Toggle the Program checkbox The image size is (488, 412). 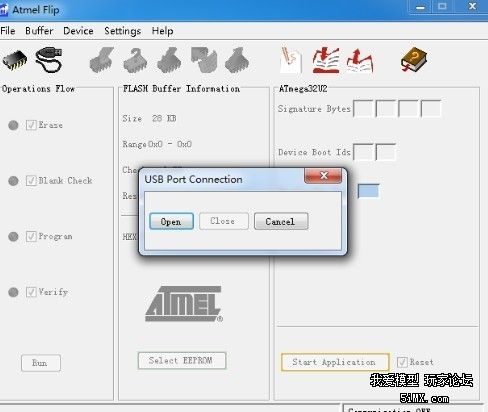[31, 236]
